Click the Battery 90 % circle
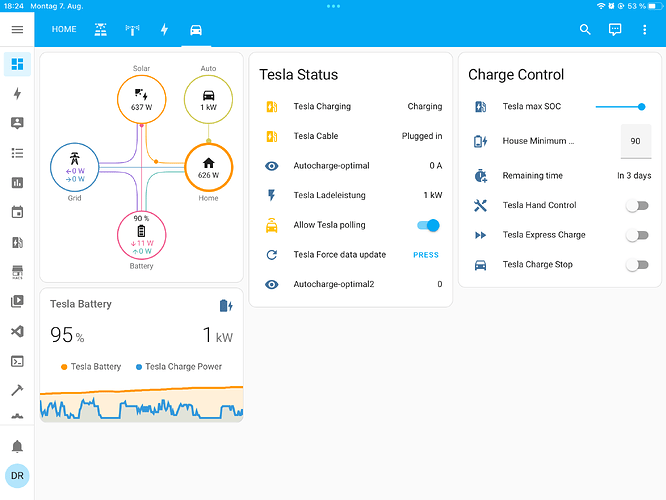666x500 pixels. point(141,235)
